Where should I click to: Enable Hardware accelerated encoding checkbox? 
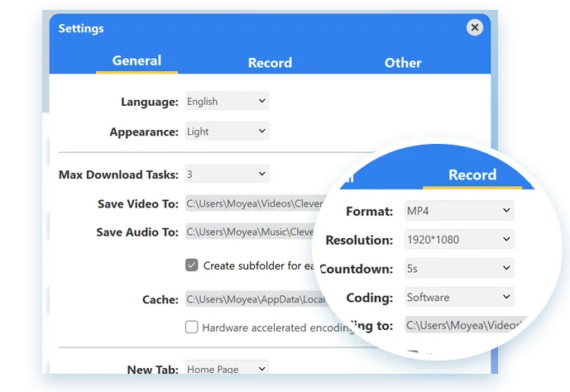click(192, 327)
